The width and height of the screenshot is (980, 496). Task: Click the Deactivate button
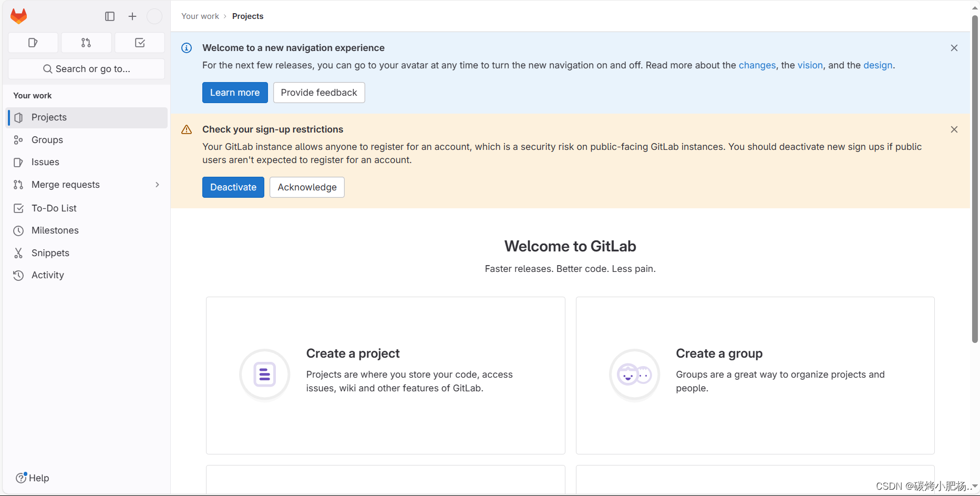pos(233,187)
